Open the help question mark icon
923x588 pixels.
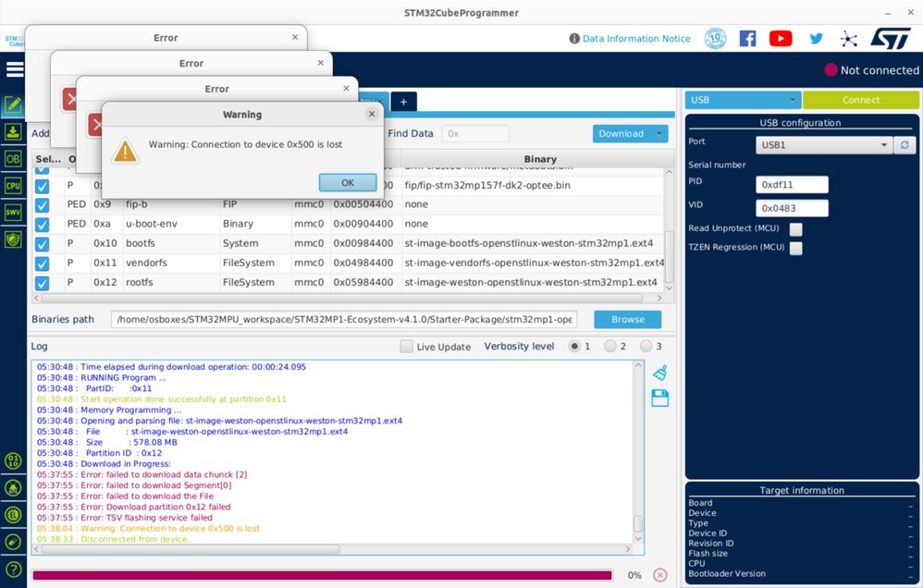(13, 570)
